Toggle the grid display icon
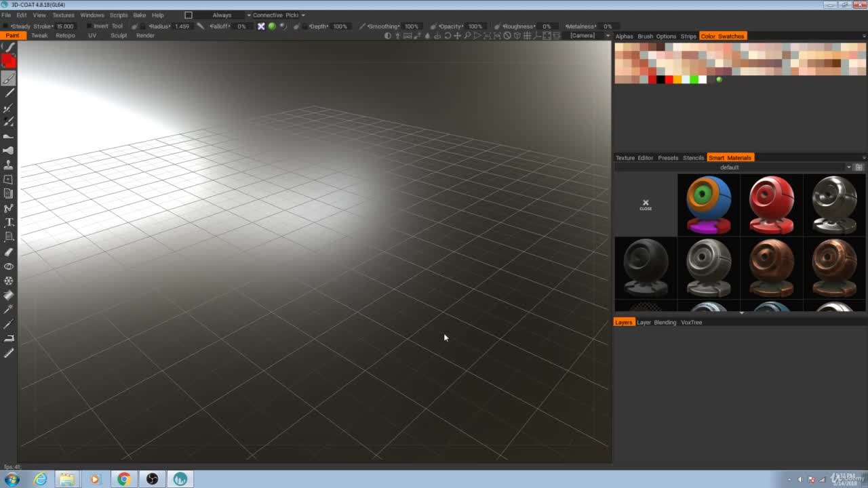The height and width of the screenshot is (488, 868). [x=527, y=36]
